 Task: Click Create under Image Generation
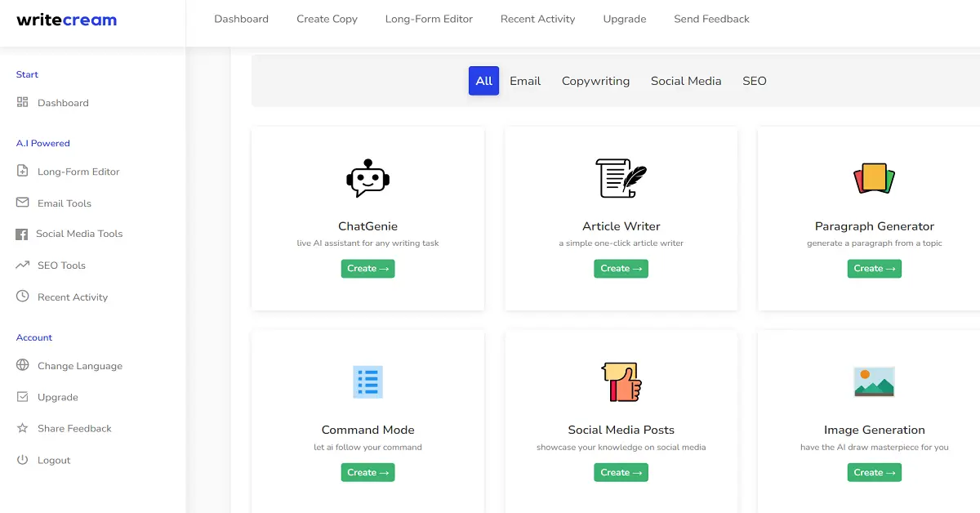874,472
